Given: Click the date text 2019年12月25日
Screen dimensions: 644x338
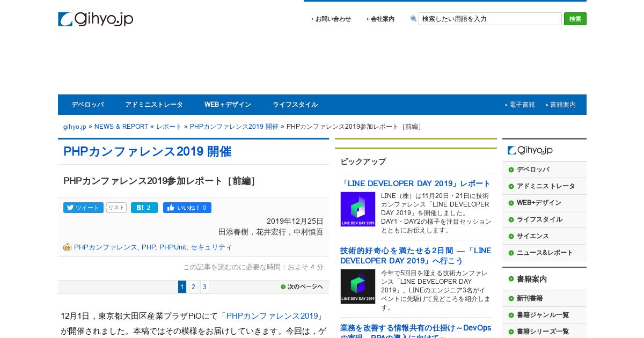Looking at the screenshot, I should [x=295, y=221].
